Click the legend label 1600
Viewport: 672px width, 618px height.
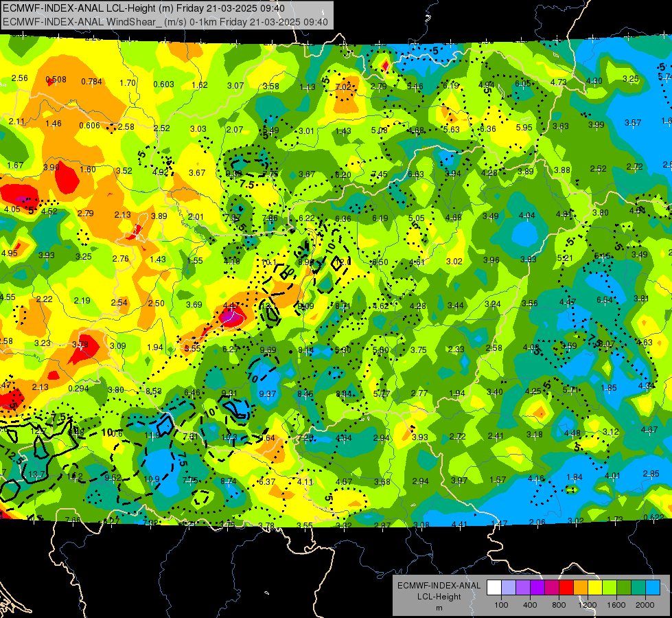tap(616, 605)
